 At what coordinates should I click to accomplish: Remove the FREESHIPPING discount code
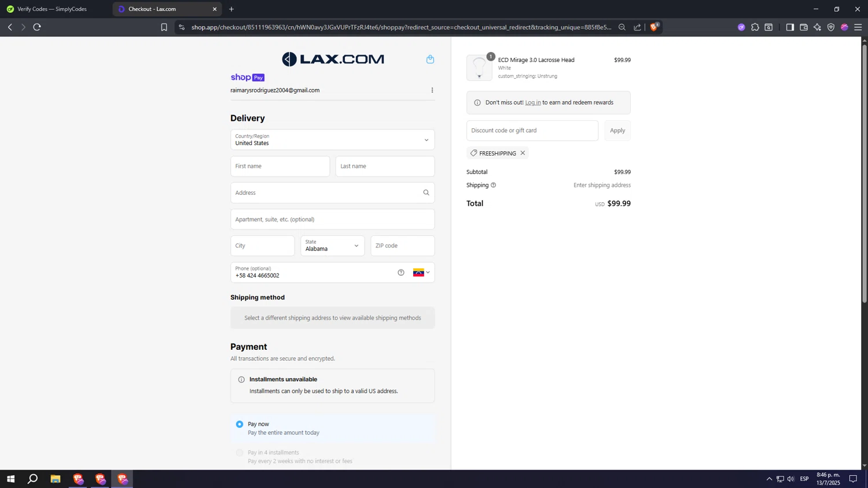pyautogui.click(x=523, y=153)
